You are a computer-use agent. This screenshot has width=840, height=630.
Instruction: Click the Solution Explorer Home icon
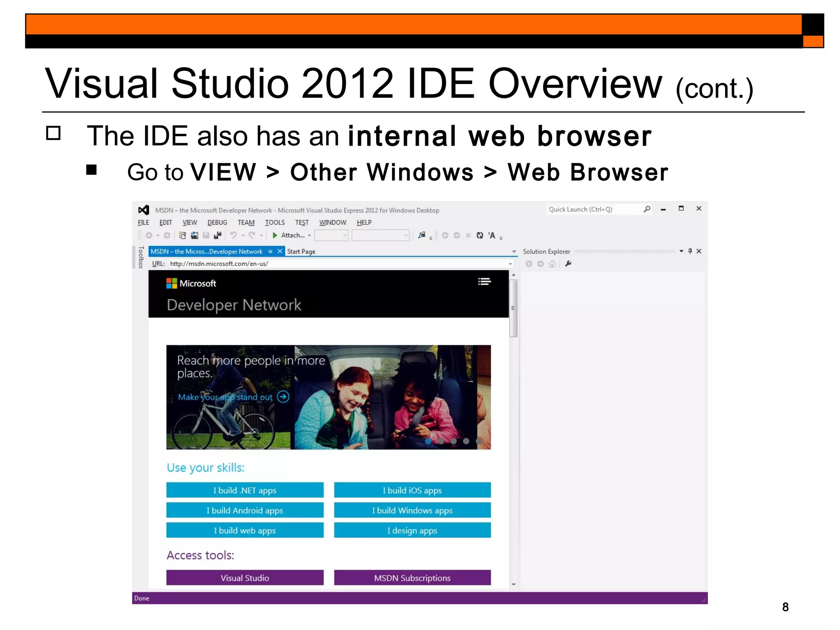(552, 264)
